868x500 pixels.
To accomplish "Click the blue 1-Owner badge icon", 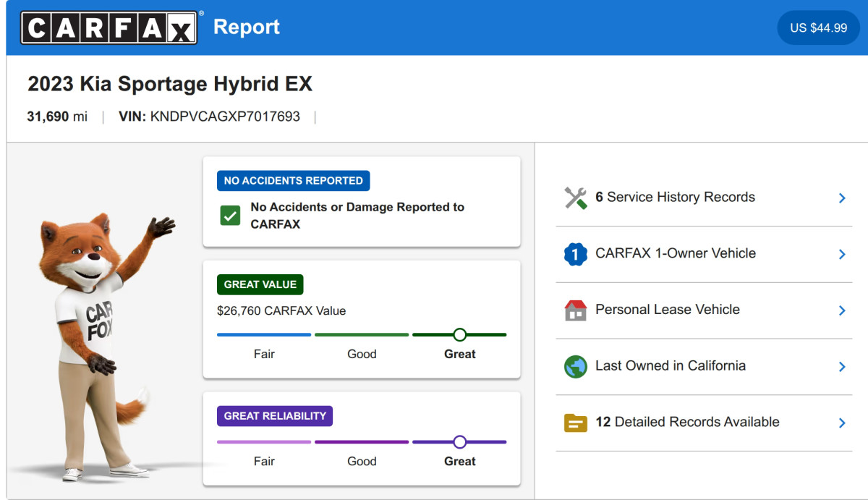I will point(575,254).
